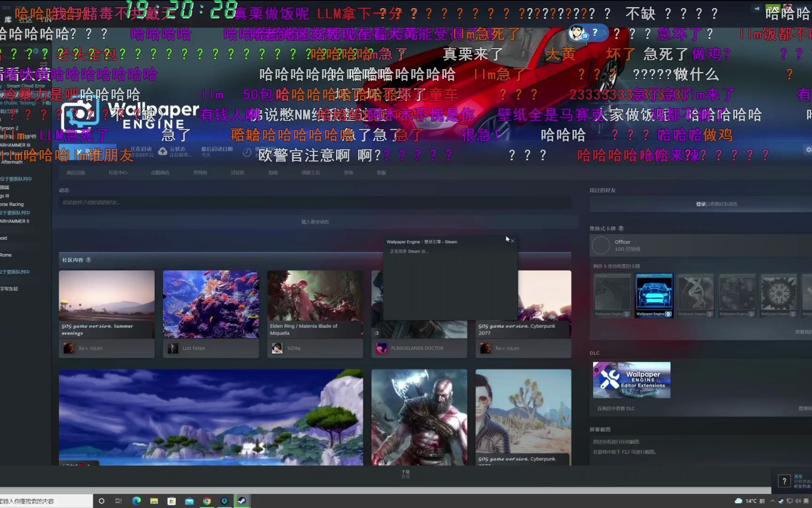Open the coral reef community thumbnail
This screenshot has height=508, width=812.
pyautogui.click(x=211, y=304)
